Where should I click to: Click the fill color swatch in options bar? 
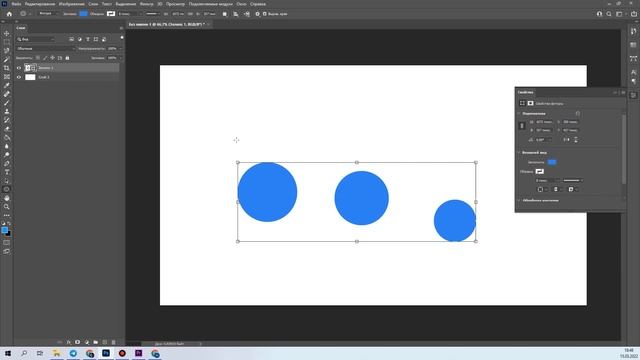[x=83, y=14]
